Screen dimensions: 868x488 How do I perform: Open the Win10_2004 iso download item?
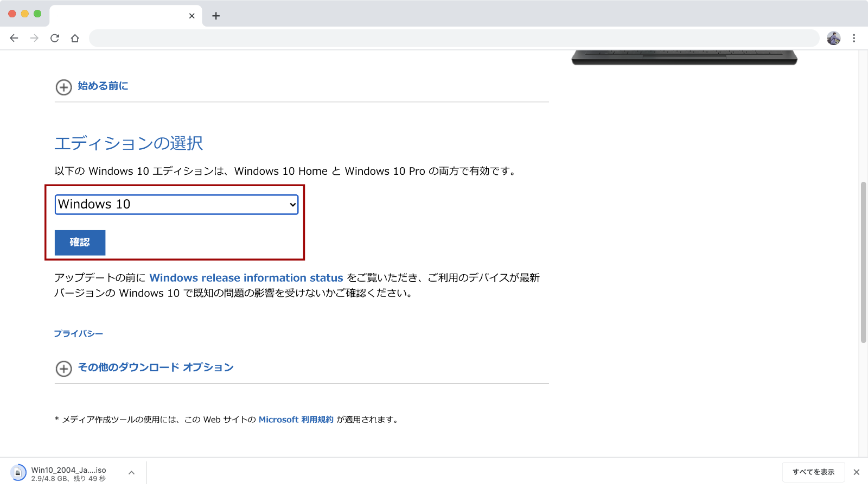click(x=68, y=470)
